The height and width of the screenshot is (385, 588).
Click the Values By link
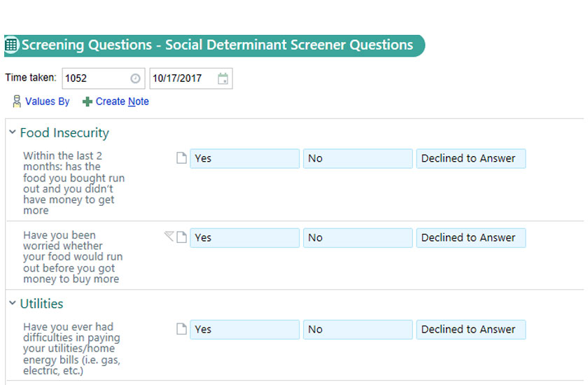[47, 101]
